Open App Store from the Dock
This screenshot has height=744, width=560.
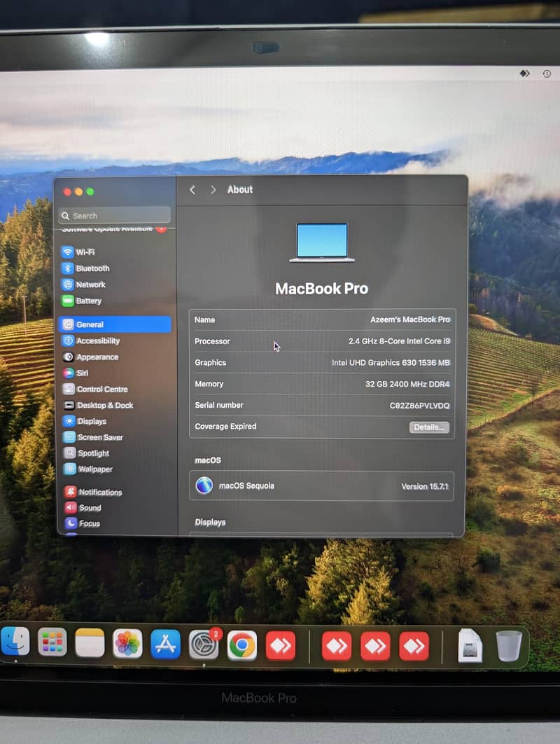tap(165, 645)
